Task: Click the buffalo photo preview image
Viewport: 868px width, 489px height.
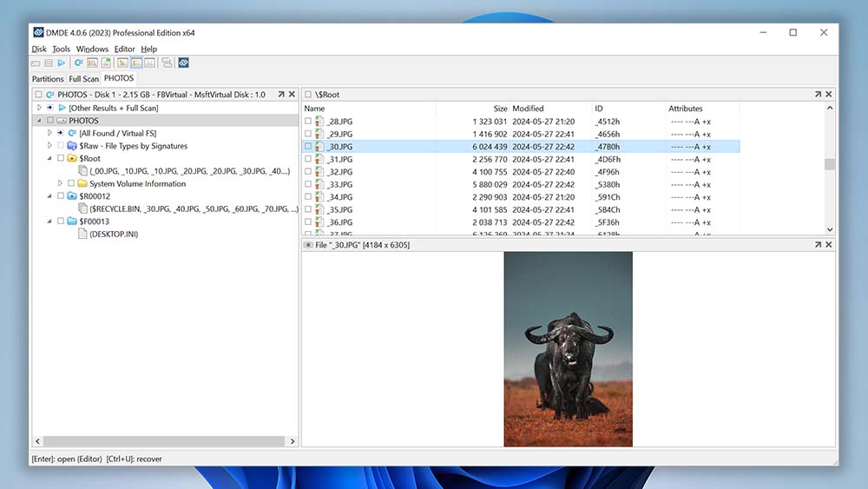Action: click(x=568, y=349)
